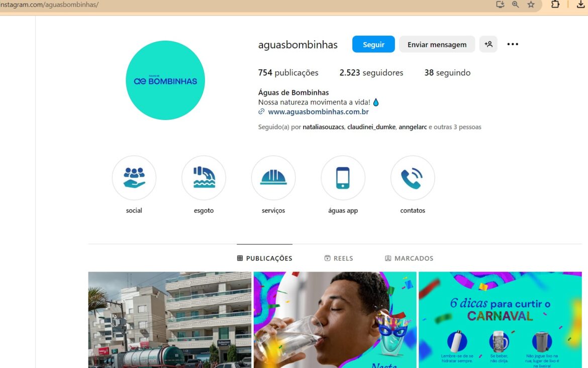The image size is (588, 368).
Task: Open the contatos phone highlight
Action: [413, 178]
